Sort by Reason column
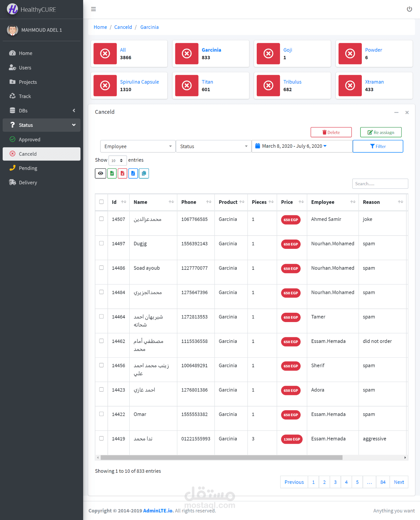 tap(382, 202)
